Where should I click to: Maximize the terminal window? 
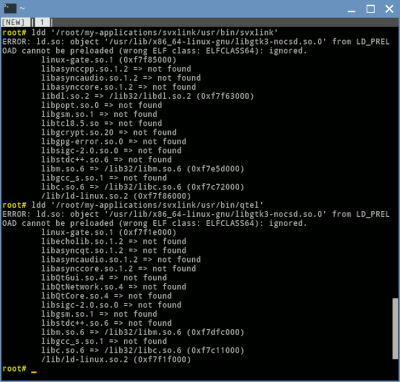[370, 9]
